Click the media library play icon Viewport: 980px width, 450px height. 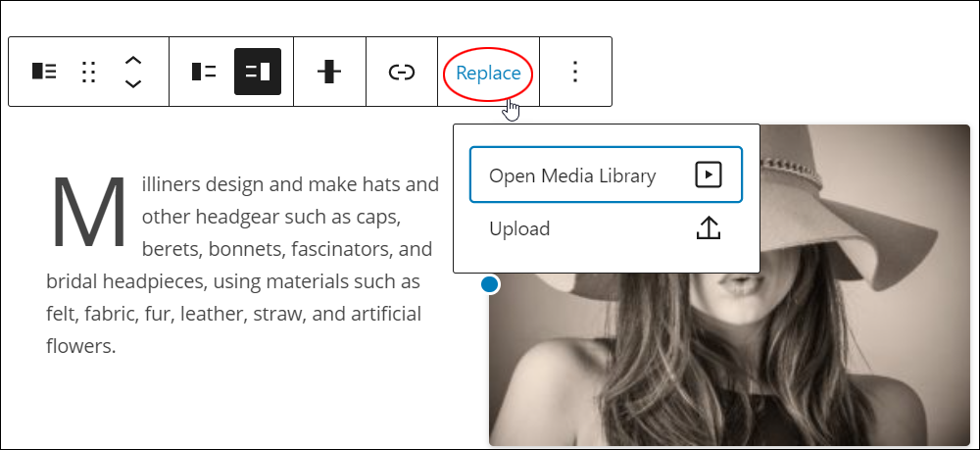(x=709, y=175)
